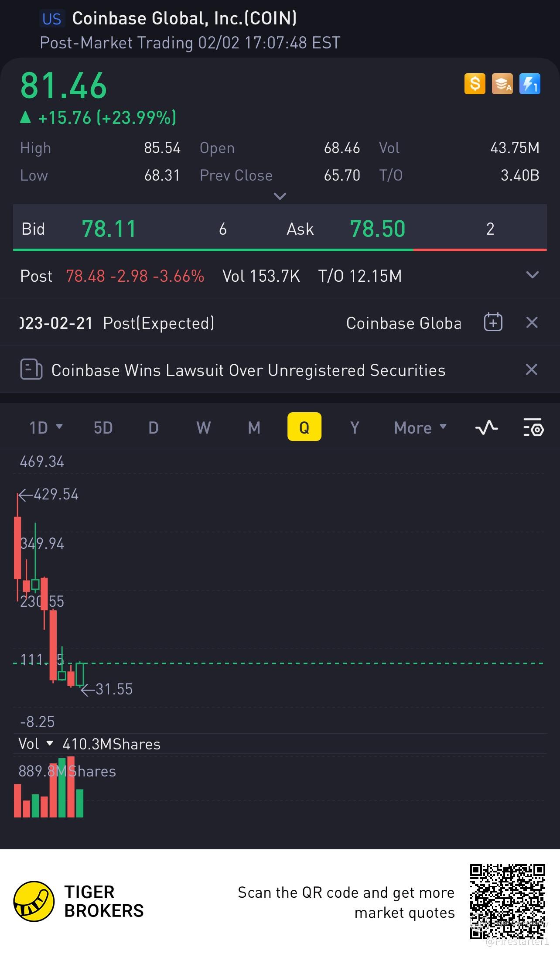
Task: Add earnings date to calendar
Action: point(493,323)
